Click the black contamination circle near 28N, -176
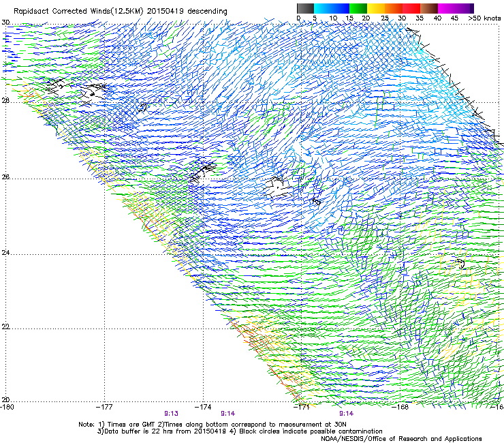This screenshot has width=504, height=443. (x=142, y=108)
